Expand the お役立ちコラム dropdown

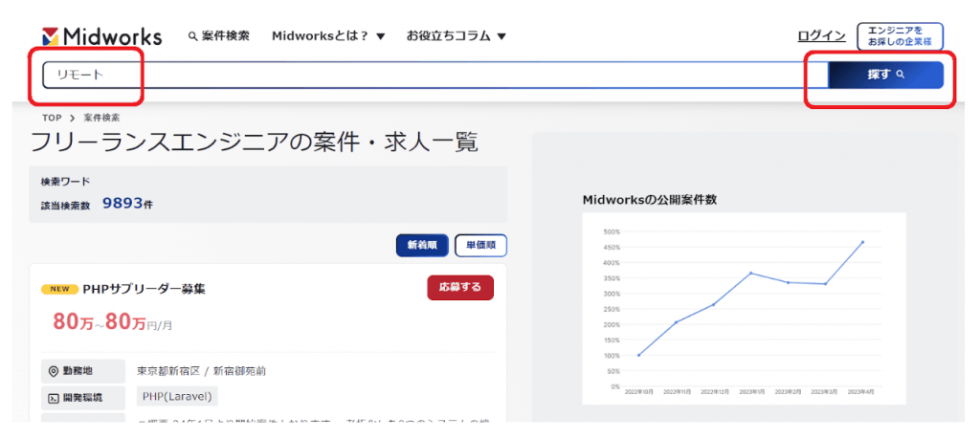[x=456, y=36]
